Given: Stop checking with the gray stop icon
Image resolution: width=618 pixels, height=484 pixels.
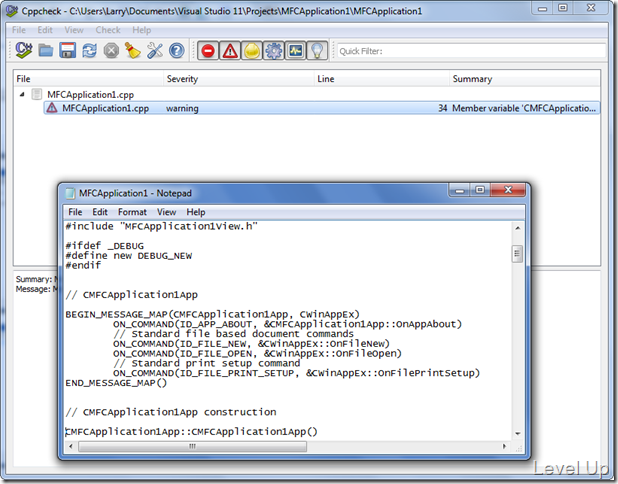Looking at the screenshot, I should point(112,51).
